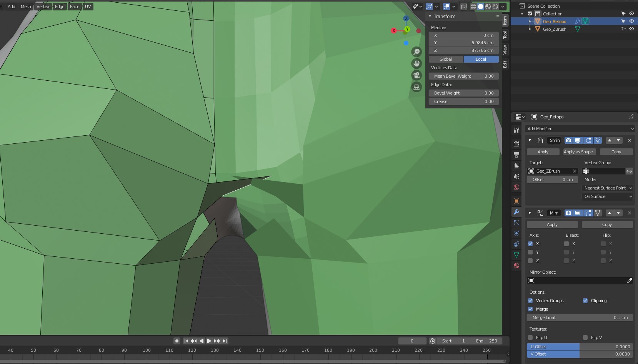Click the Mirror Object eyedropper
The image size is (638, 364).
point(630,281)
